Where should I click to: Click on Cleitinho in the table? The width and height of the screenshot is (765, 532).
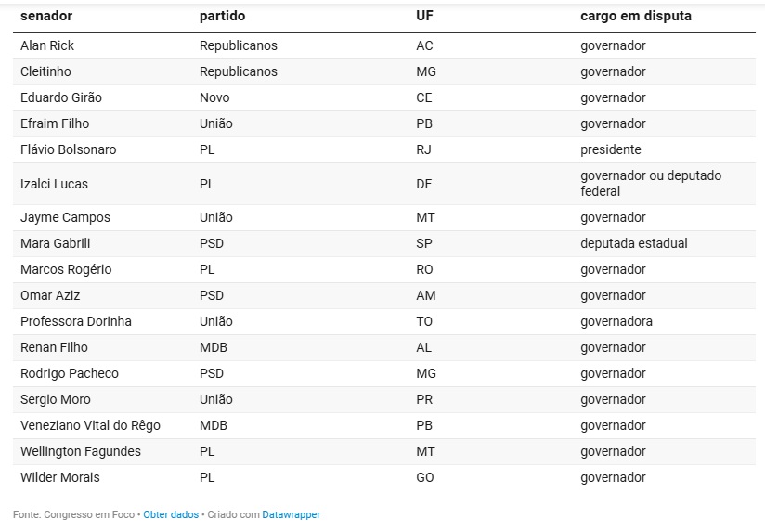(45, 71)
